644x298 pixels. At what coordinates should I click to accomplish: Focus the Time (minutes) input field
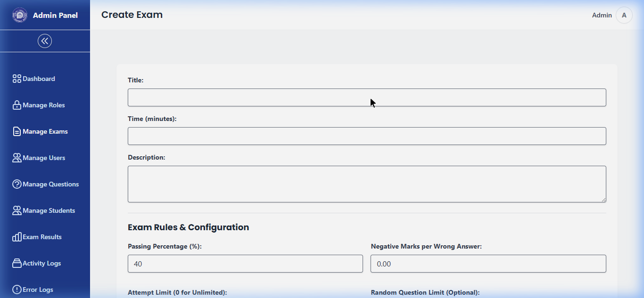click(367, 136)
